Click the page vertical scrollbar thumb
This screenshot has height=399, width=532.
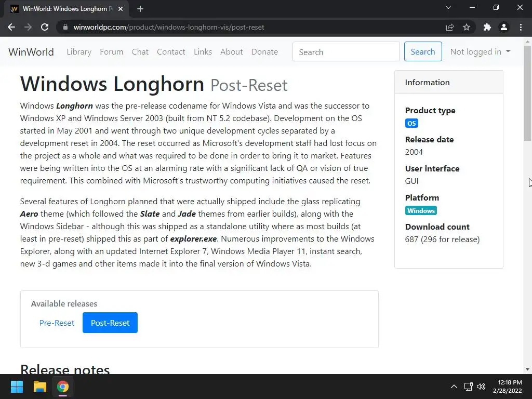(x=527, y=93)
